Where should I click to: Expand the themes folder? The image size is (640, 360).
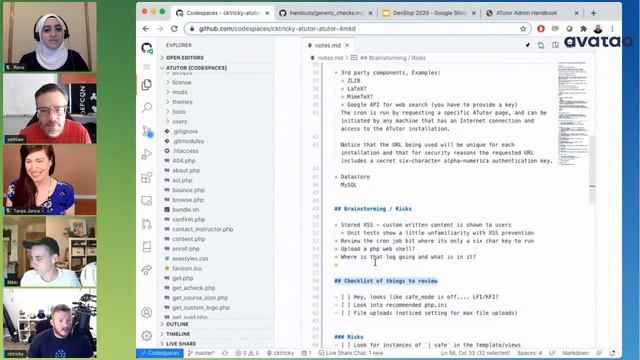182,102
